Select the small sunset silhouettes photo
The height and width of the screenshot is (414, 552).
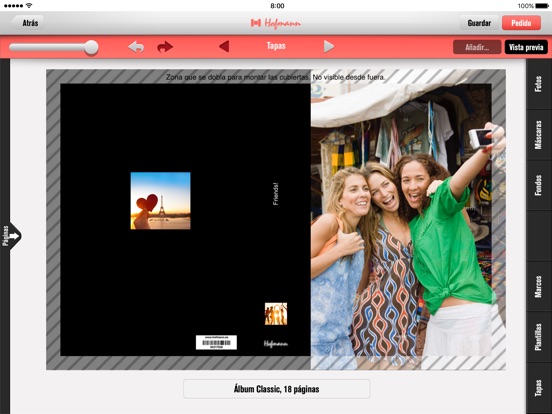click(276, 314)
